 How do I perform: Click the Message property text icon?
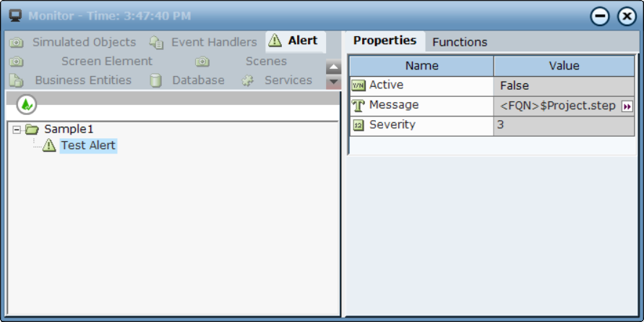pyautogui.click(x=359, y=106)
